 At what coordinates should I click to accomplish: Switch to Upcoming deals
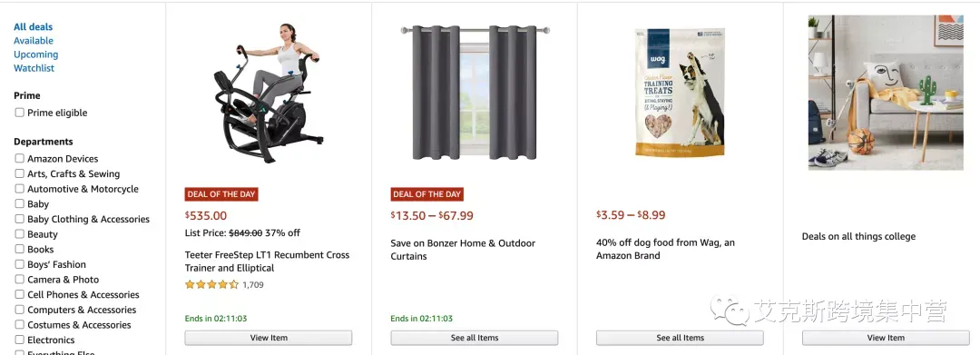pyautogui.click(x=35, y=54)
